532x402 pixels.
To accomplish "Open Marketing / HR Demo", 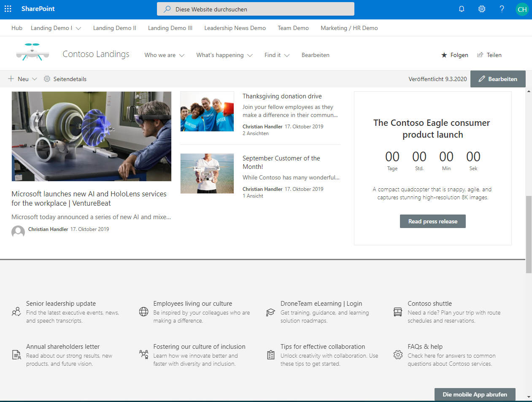I will pyautogui.click(x=349, y=28).
